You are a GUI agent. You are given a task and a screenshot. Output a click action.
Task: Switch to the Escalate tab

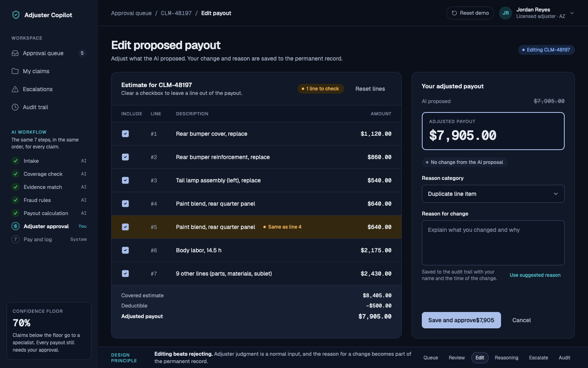(539, 358)
